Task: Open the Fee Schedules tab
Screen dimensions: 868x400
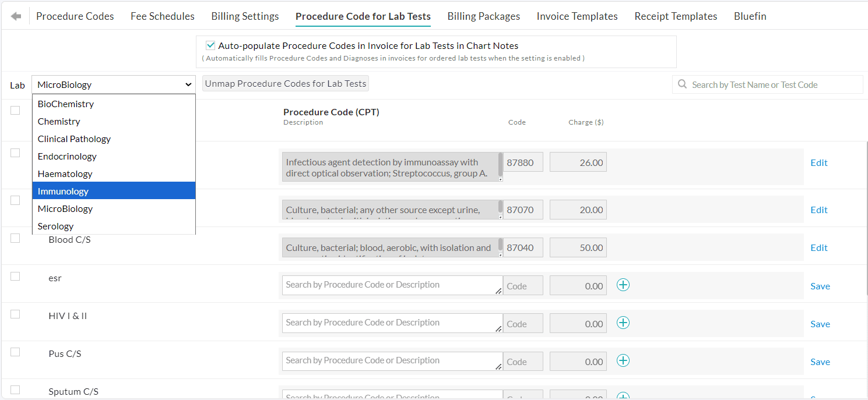Action: (x=163, y=16)
